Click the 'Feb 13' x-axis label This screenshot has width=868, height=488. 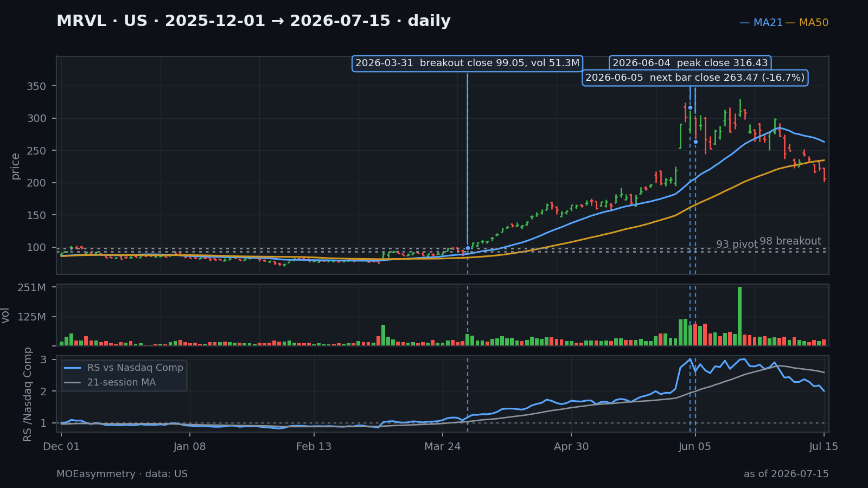coord(314,447)
